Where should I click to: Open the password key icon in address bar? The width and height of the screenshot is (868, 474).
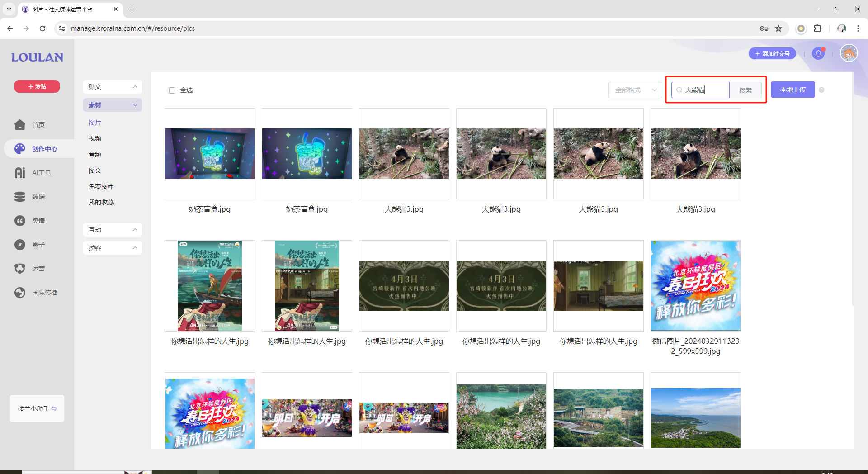pos(764,28)
